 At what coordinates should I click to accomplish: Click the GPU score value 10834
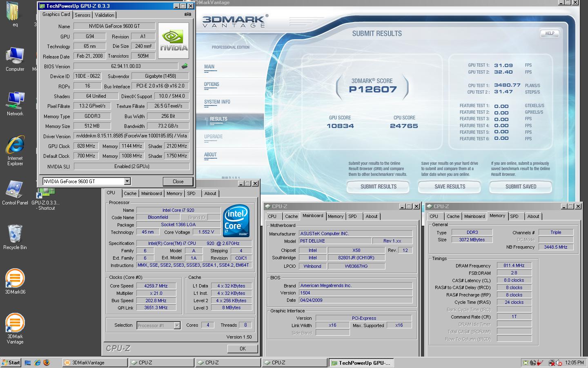tap(340, 126)
